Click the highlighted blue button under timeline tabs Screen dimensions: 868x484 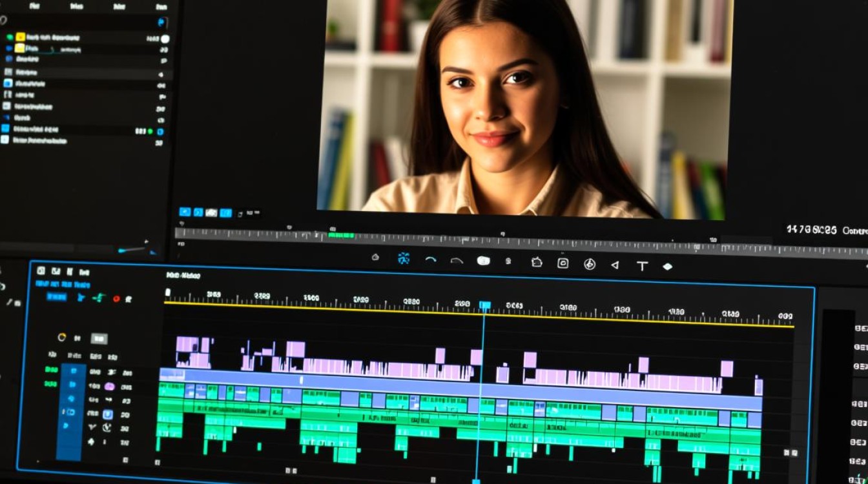[56, 297]
